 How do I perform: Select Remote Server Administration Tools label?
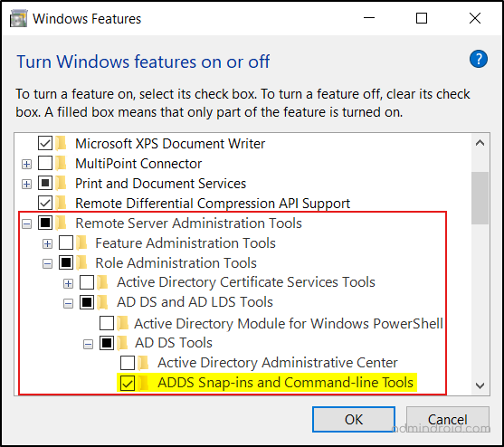click(188, 223)
